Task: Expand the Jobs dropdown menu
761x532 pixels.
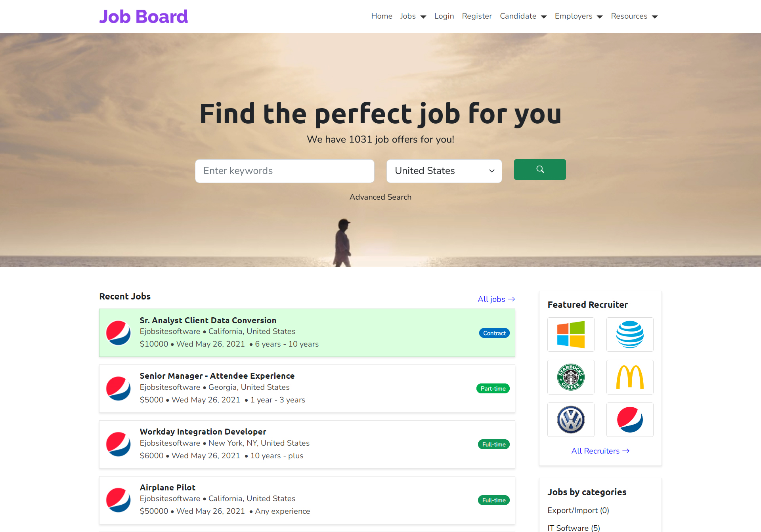Action: pyautogui.click(x=413, y=16)
